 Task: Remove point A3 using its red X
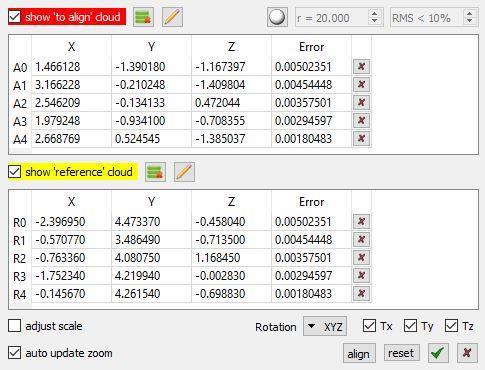click(361, 120)
